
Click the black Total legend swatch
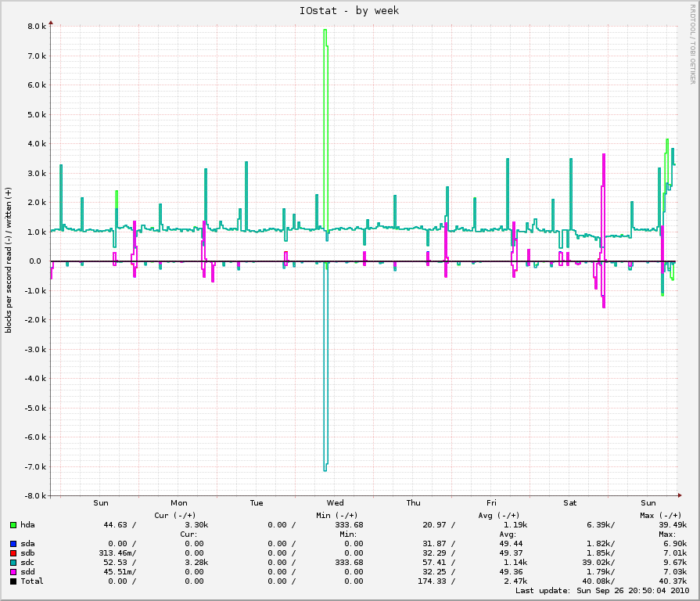pos(13,581)
